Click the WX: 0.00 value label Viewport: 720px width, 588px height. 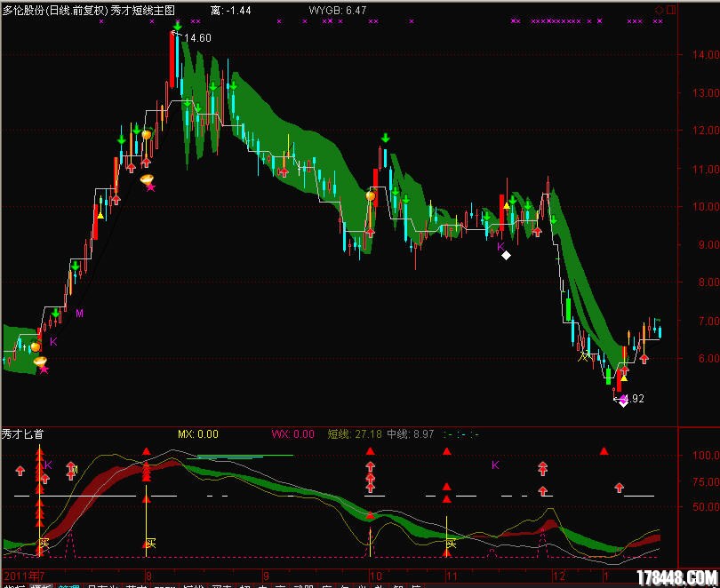(293, 433)
